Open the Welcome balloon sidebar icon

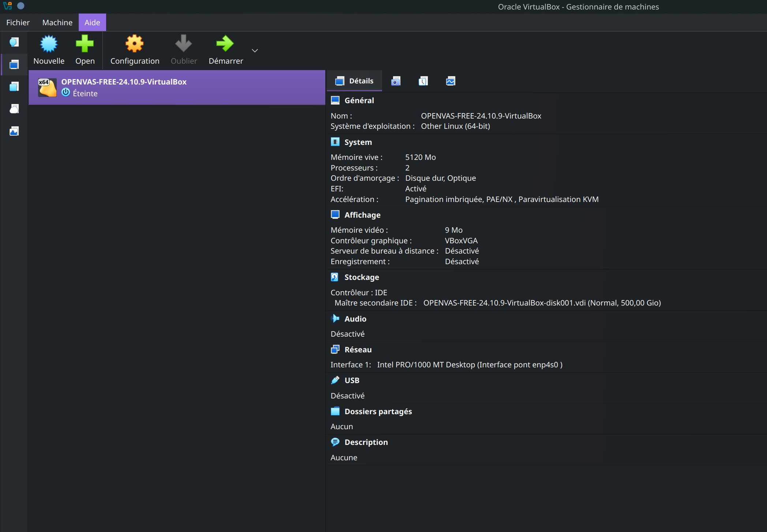pos(14,42)
